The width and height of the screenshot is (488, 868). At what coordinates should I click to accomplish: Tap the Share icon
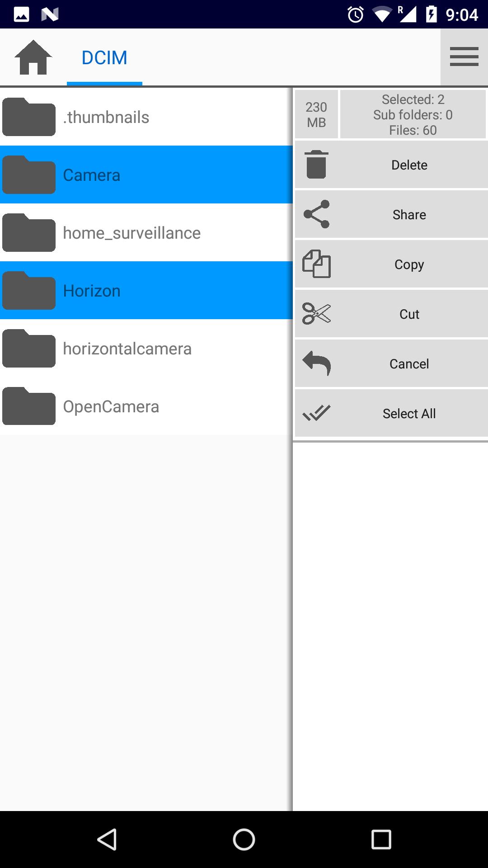(316, 214)
